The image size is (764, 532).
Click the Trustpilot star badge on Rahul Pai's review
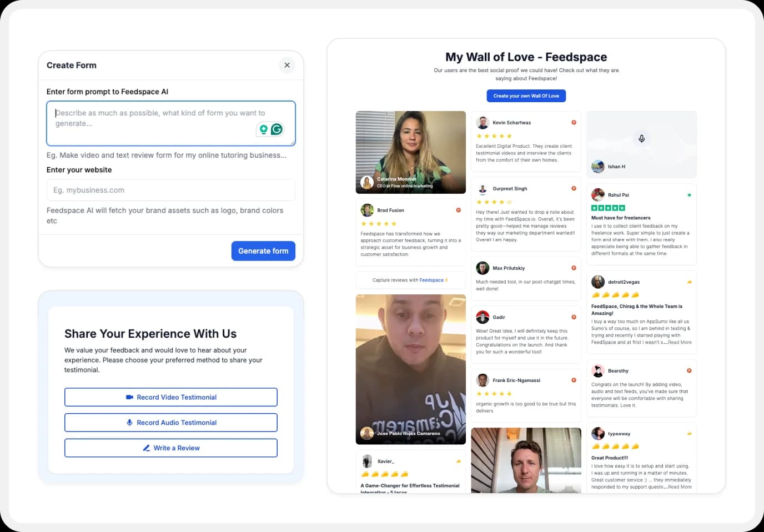(688, 195)
